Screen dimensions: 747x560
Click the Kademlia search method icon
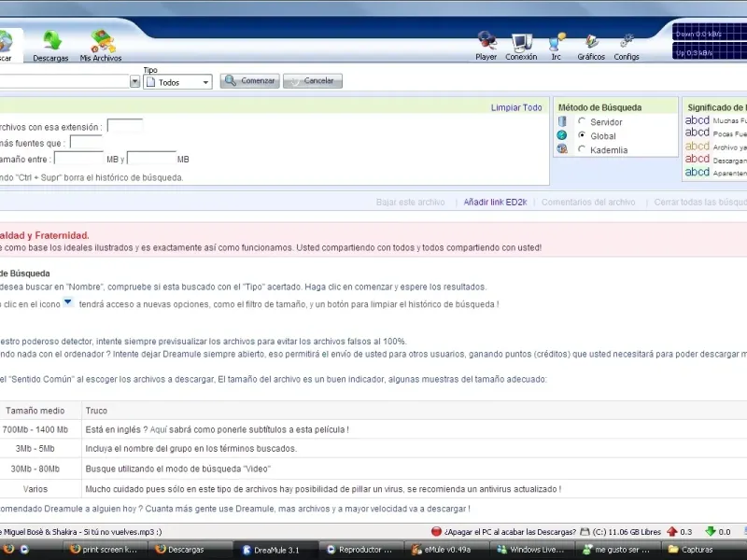[562, 149]
